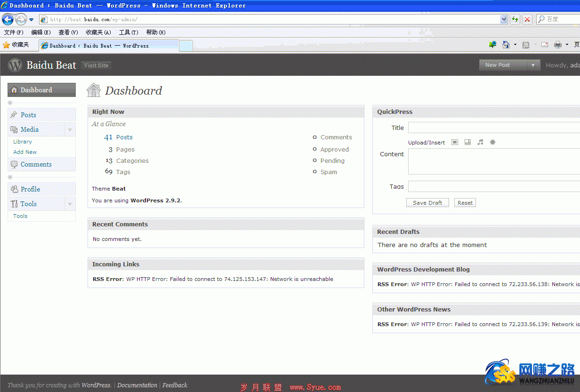
Task: Select the Dashboard ‹ Baidu Beat browser tab
Action: 108,46
